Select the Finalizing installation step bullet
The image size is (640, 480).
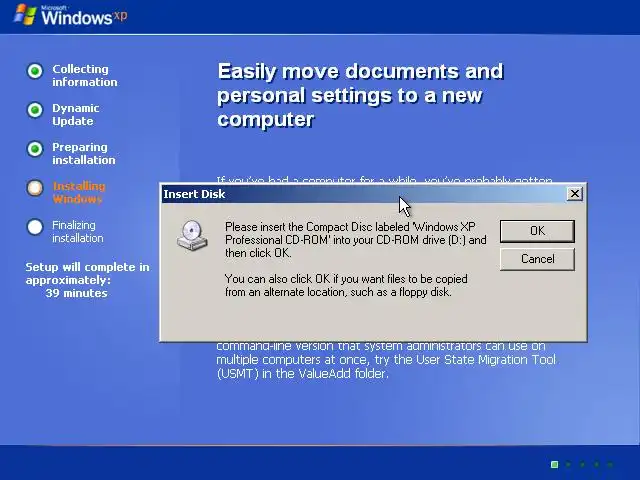35,227
